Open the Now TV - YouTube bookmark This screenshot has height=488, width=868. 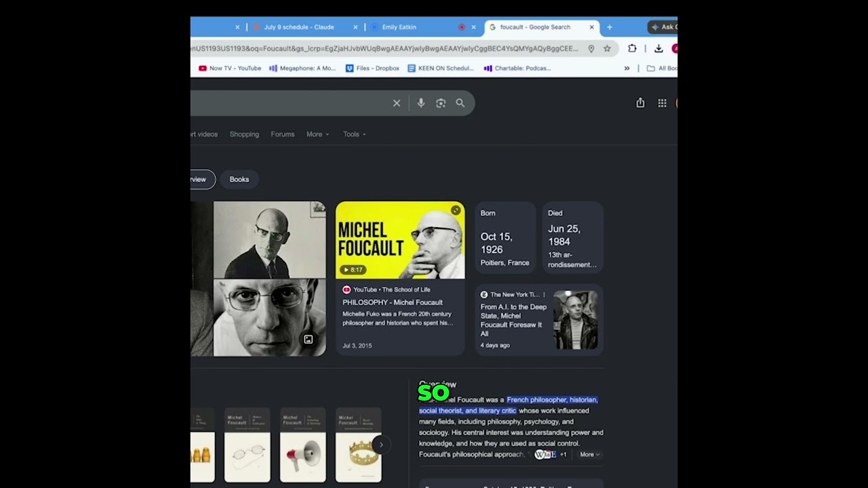(x=230, y=68)
